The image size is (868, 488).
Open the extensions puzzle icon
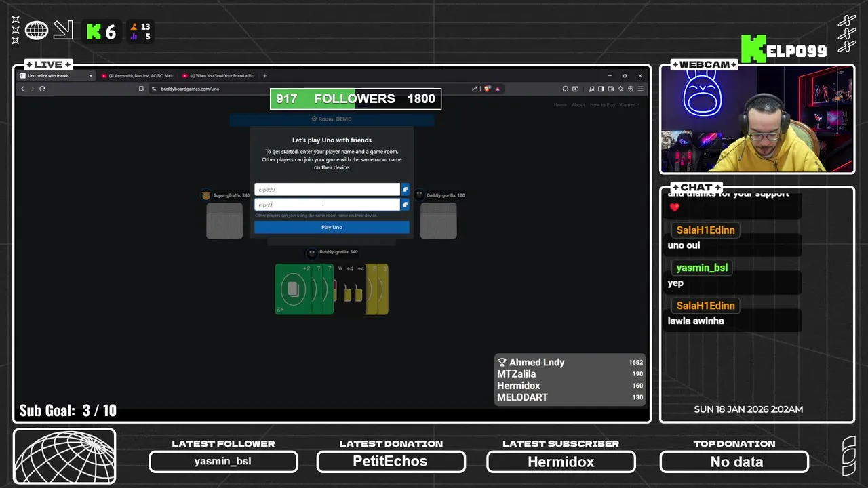pos(566,89)
